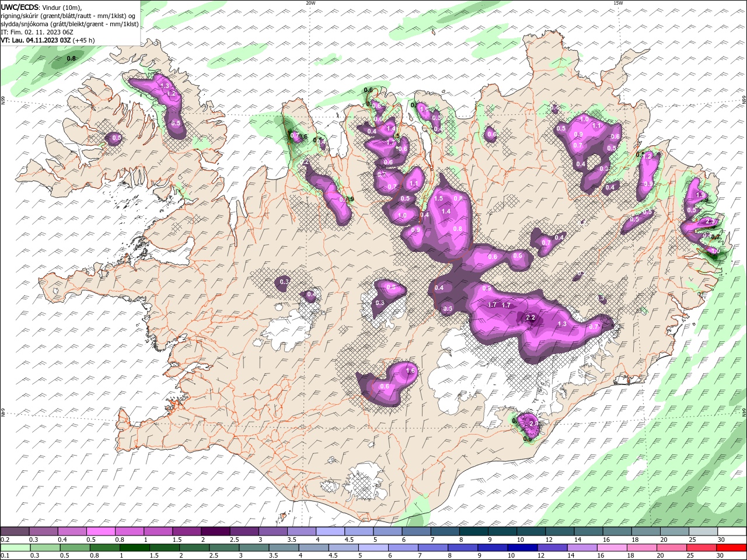Screen dimensions: 747x560
Task: Select the bright pink 0.5–0.8 snow legend swatch
Action: pos(101,531)
